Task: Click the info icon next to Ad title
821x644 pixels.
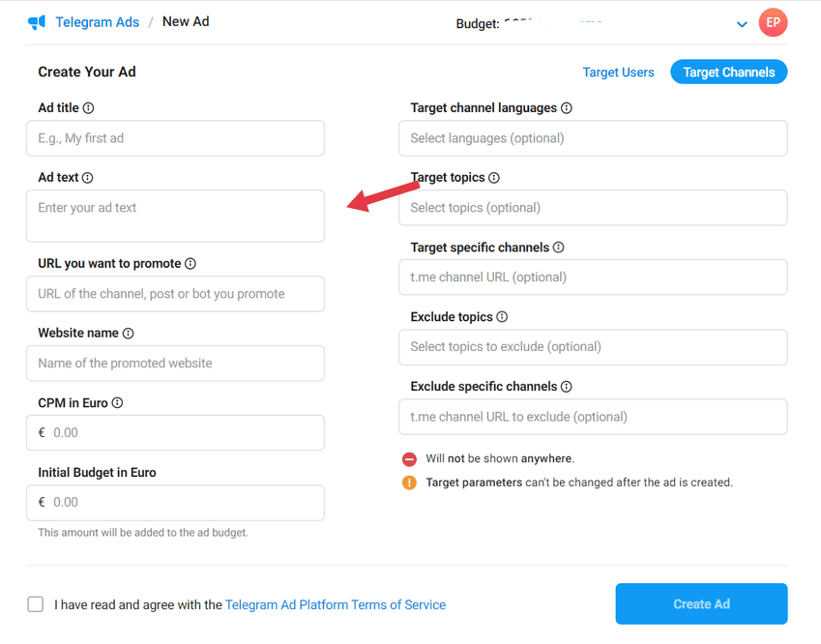Action: [89, 108]
